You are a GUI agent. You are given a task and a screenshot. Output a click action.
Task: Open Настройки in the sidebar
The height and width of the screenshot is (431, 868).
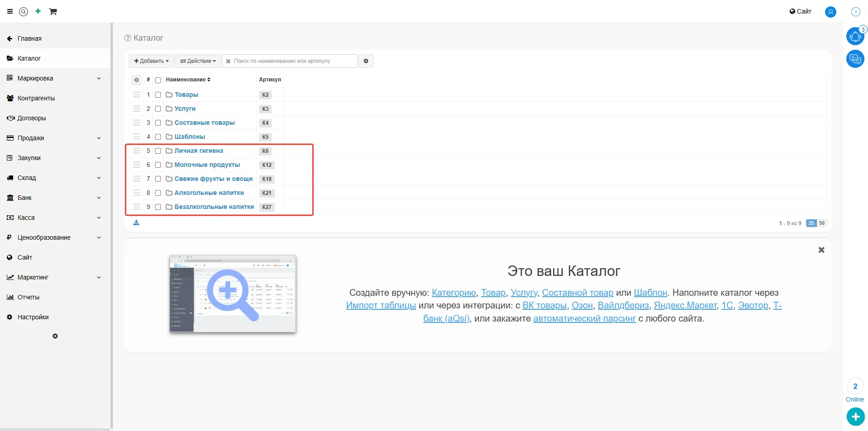coord(33,317)
